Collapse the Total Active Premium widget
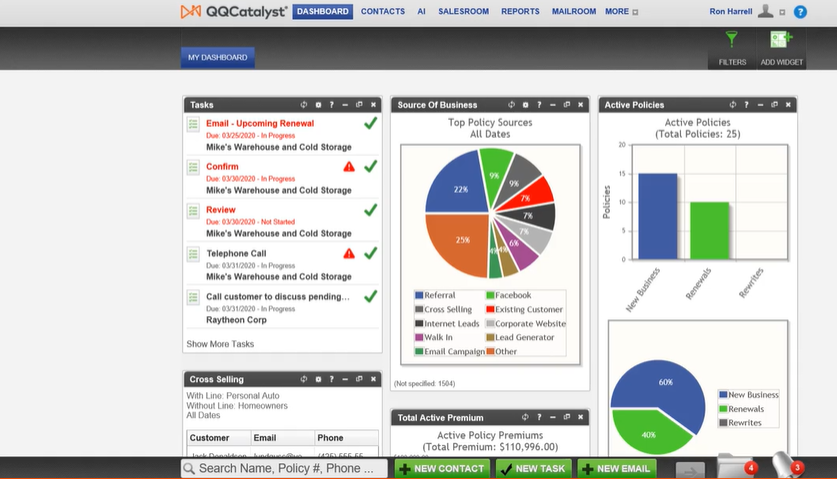 pos(552,417)
